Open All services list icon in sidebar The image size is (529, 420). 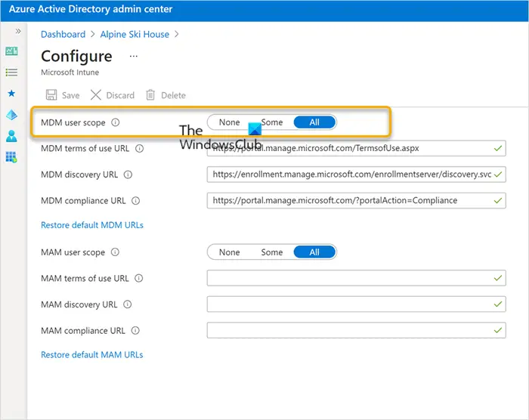click(x=11, y=73)
